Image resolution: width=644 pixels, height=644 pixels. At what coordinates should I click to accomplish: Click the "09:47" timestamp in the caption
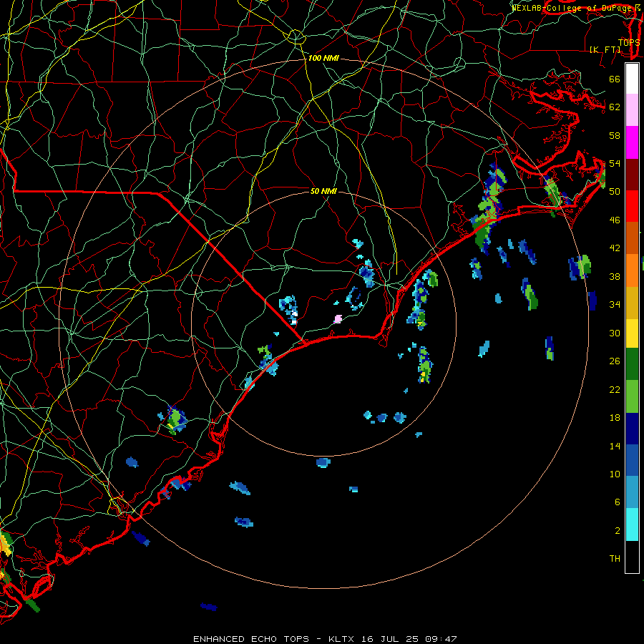441,639
